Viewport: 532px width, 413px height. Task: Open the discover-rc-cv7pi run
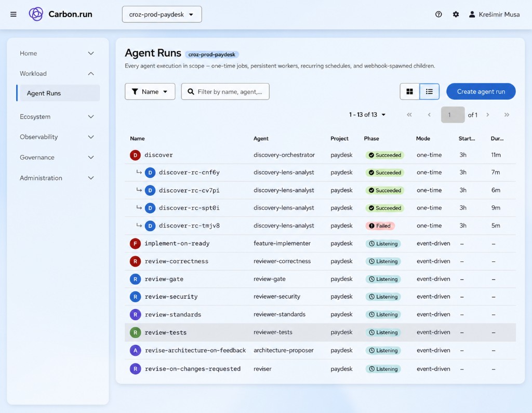click(x=189, y=190)
